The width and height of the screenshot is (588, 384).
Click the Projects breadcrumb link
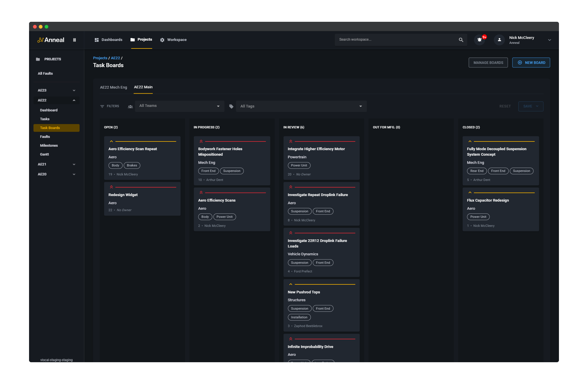(x=100, y=58)
